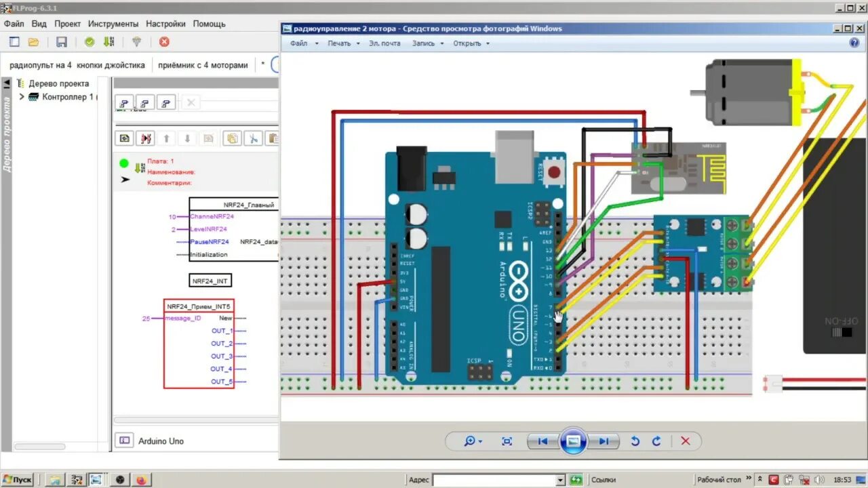Expand the Контроллер 1 tree node
The image size is (868, 488).
pos(22,97)
